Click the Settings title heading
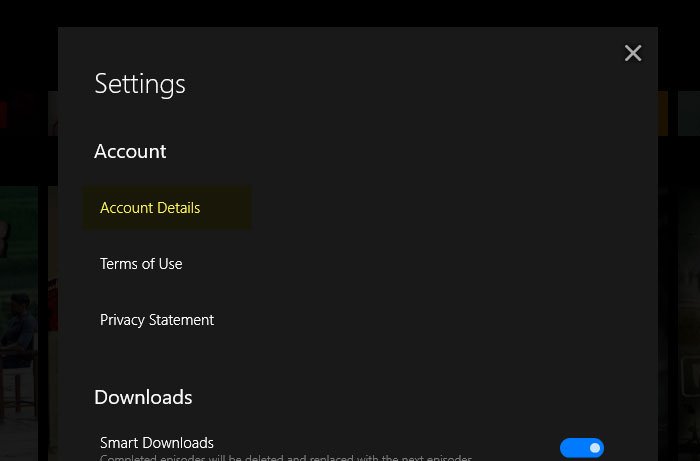Screen dimensions: 700x461 140,84
